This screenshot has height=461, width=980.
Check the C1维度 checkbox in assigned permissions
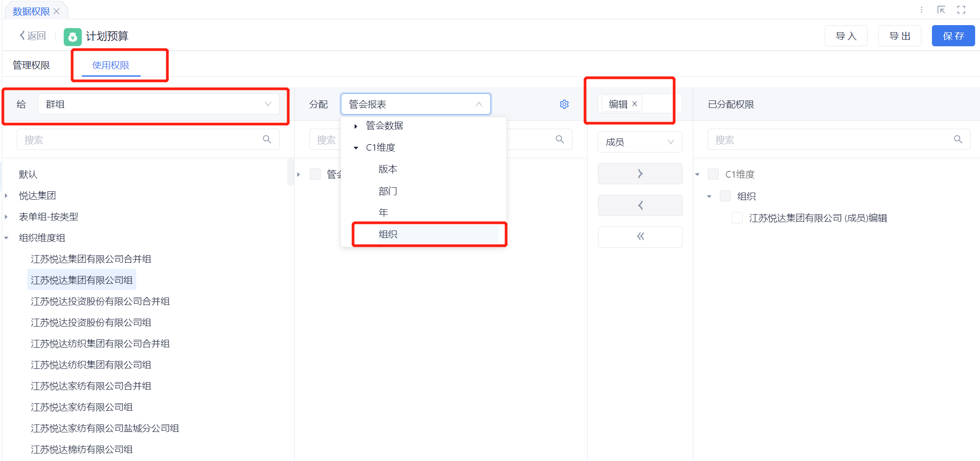click(713, 174)
